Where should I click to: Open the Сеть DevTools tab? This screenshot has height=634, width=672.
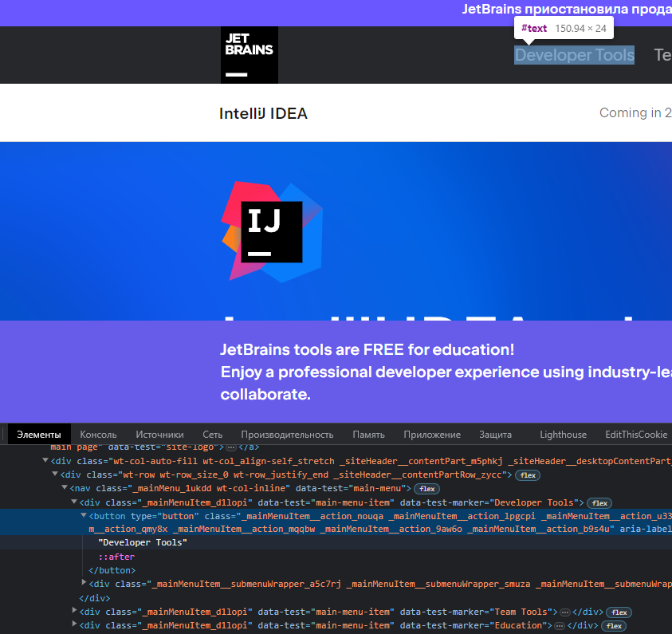(213, 435)
